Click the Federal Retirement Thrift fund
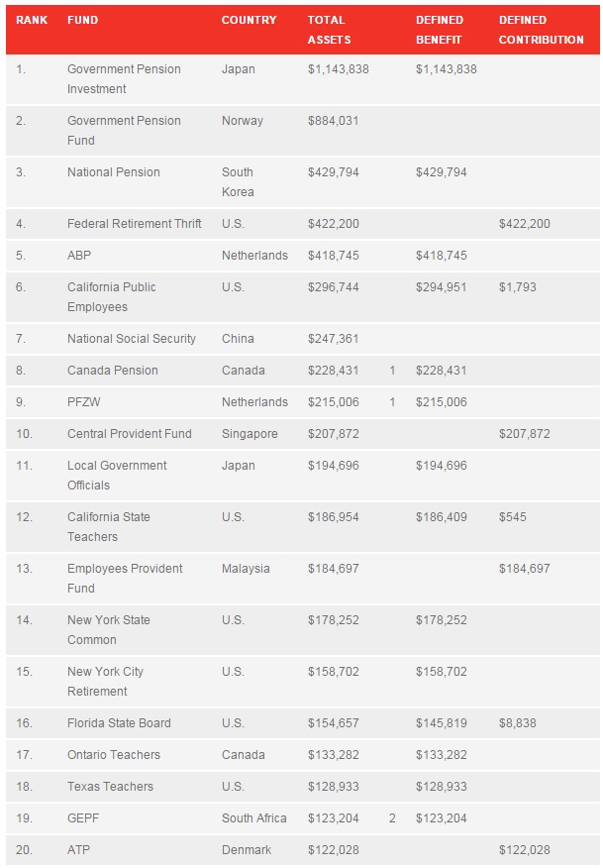The width and height of the screenshot is (603, 868). coord(134,224)
